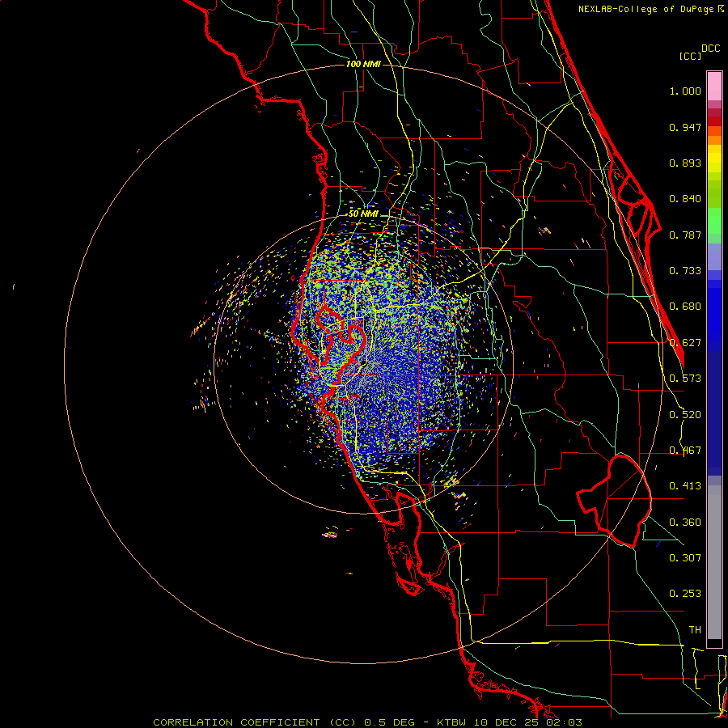Click the 50 NMI range ring label
Image resolution: width=728 pixels, height=728 pixels.
(363, 214)
